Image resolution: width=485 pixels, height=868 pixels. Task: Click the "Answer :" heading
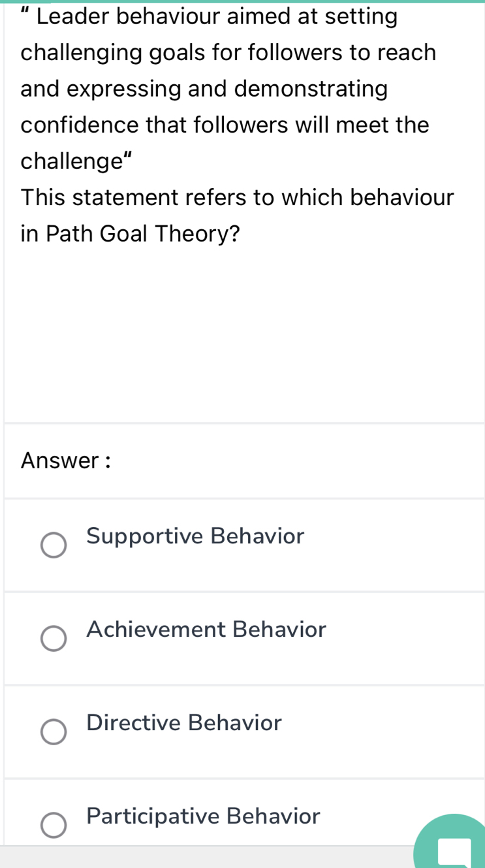[65, 460]
